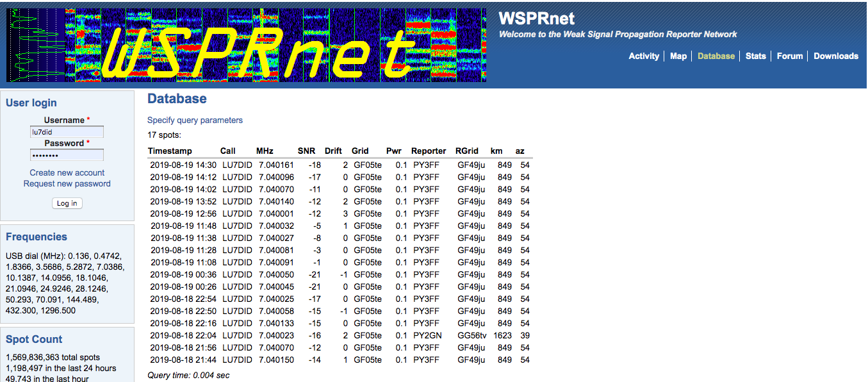
Task: Select timestamp 2019-08-18 21:56
Action: coord(184,347)
